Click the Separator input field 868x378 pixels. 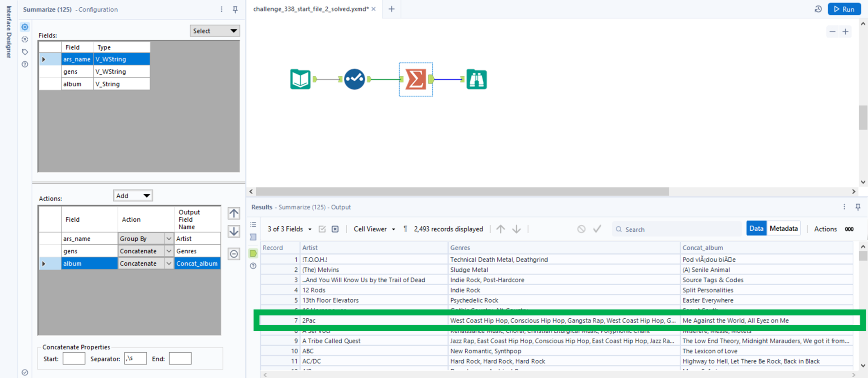tap(136, 358)
